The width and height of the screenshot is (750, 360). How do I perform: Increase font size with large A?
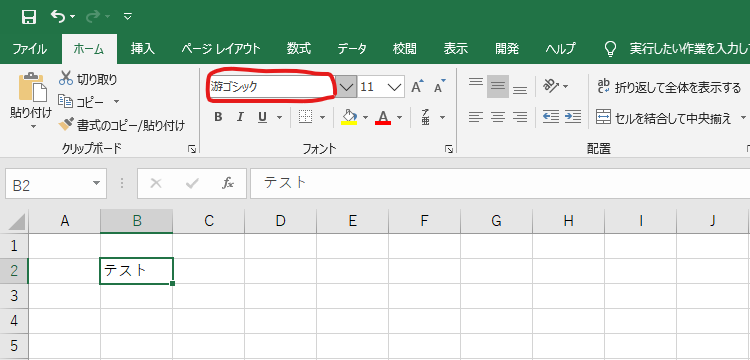point(418,86)
